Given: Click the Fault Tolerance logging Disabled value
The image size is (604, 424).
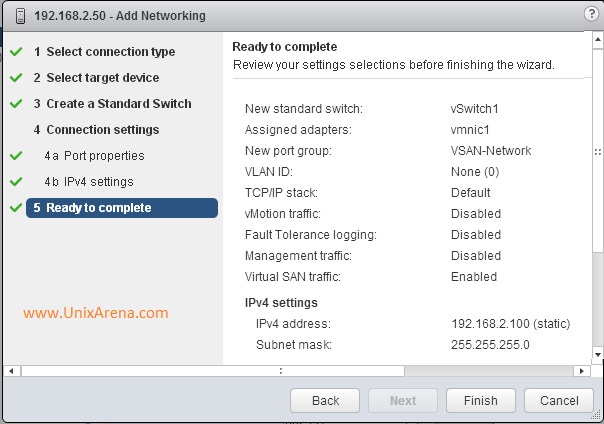Looking at the screenshot, I should click(476, 235).
